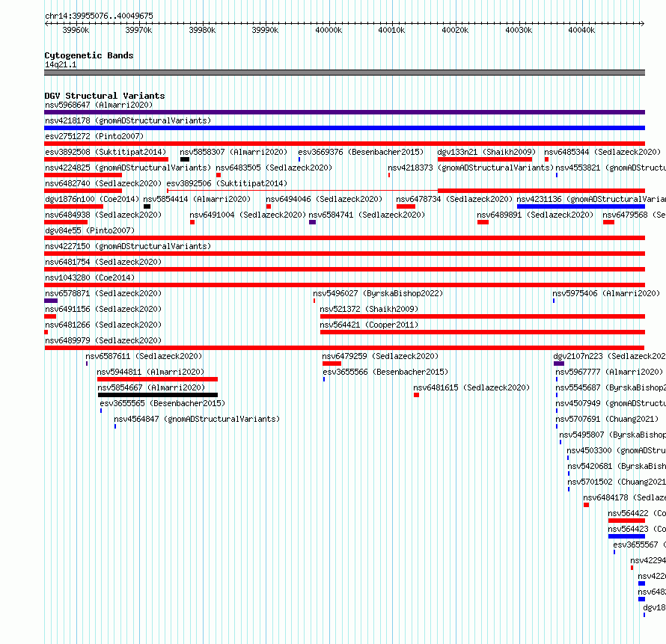Select the red nsv564422 variant bar
The width and height of the screenshot is (666, 644).
tap(626, 521)
